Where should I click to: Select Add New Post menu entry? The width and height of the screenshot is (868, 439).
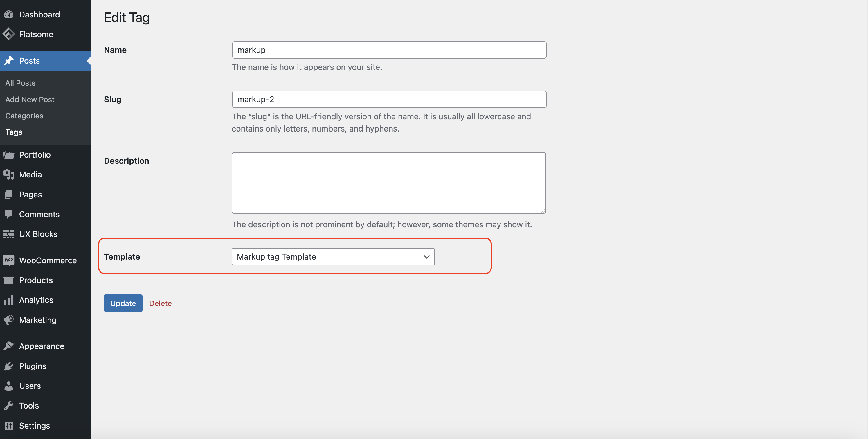[30, 99]
